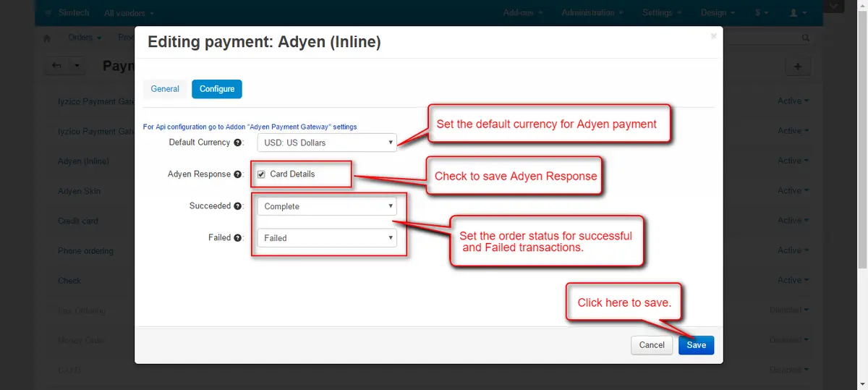The width and height of the screenshot is (868, 390).
Task: Click help icon beside Failed label
Action: coord(237,238)
